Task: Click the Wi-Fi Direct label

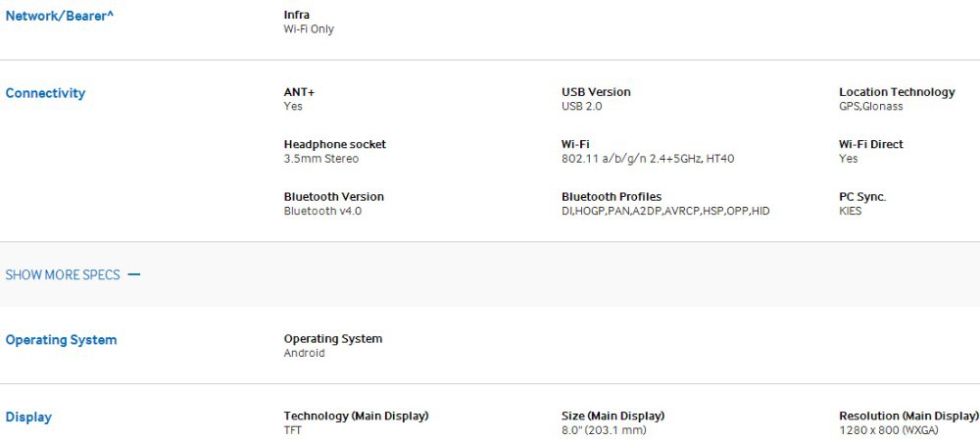Action: (871, 144)
